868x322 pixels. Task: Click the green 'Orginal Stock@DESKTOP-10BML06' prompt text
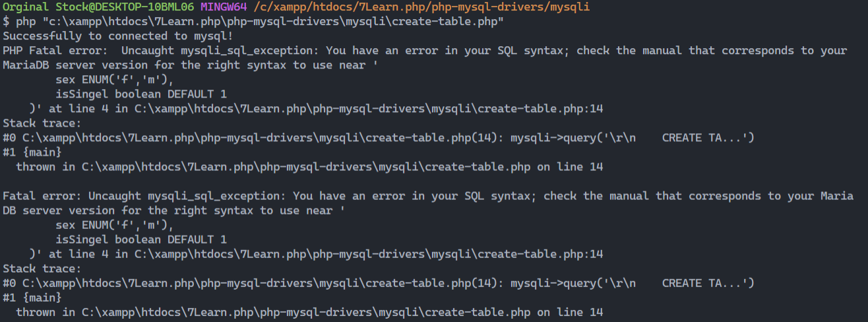(100, 7)
